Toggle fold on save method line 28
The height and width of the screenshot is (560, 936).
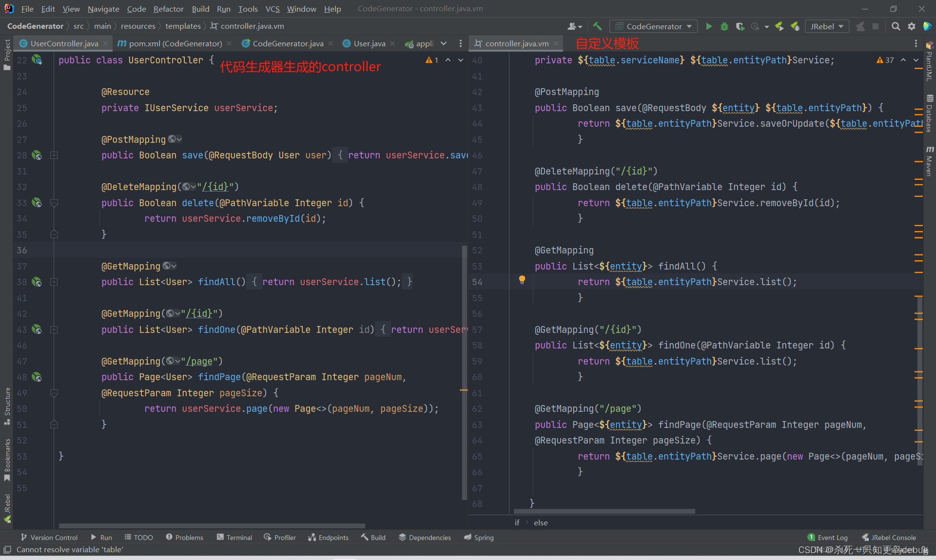pyautogui.click(x=54, y=155)
